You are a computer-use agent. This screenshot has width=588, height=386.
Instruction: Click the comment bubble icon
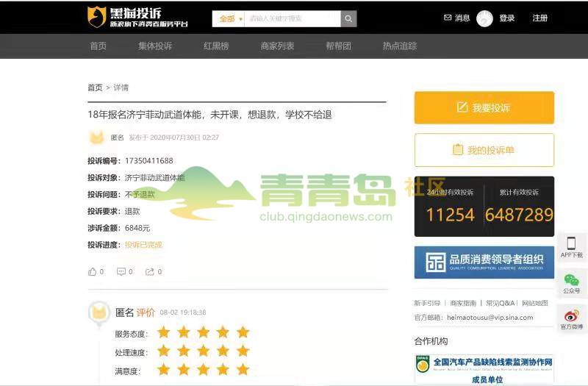(x=121, y=271)
